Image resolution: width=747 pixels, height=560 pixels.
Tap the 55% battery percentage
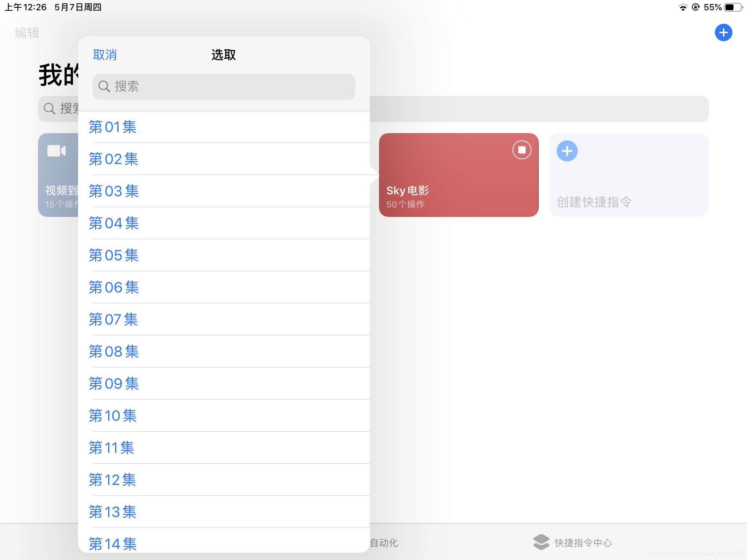click(713, 7)
